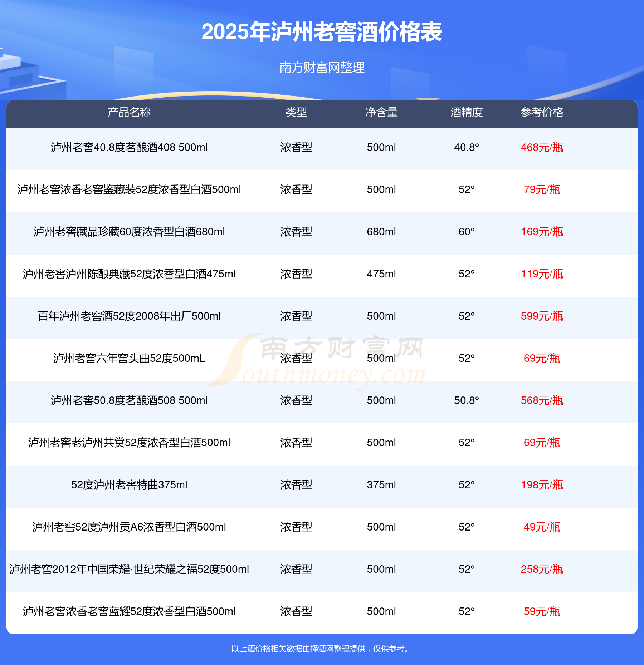The image size is (644, 665).
Task: Click product name "泸州老窖50.8度茗酿酒508 500ml"
Action: click(129, 400)
